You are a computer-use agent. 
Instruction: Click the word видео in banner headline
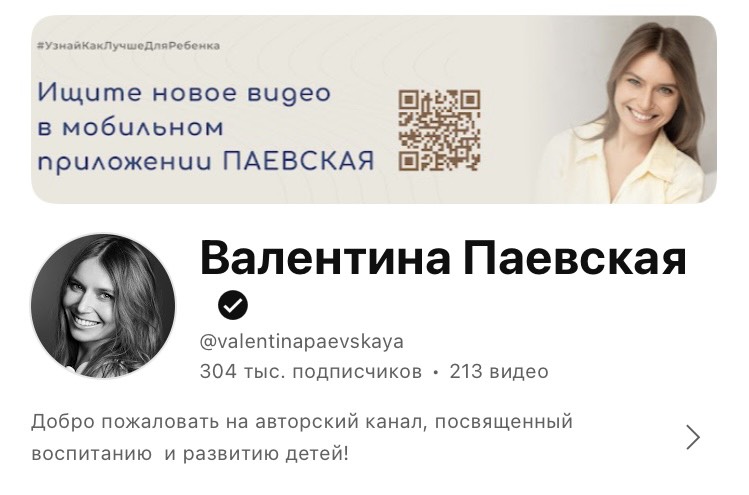click(289, 94)
